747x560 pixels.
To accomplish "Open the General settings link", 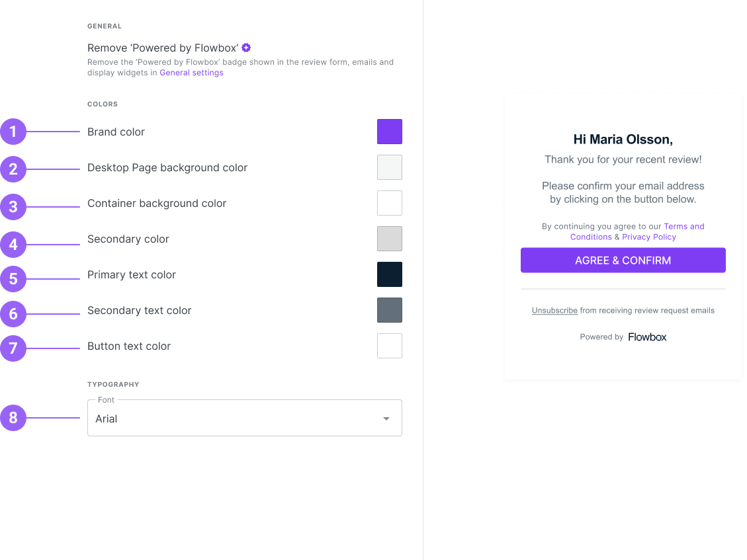I will click(191, 73).
